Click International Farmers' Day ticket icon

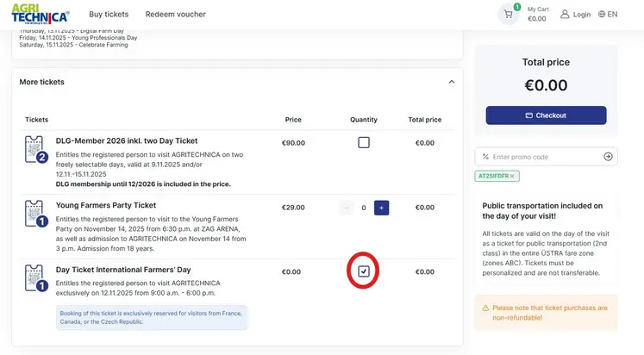point(34,278)
